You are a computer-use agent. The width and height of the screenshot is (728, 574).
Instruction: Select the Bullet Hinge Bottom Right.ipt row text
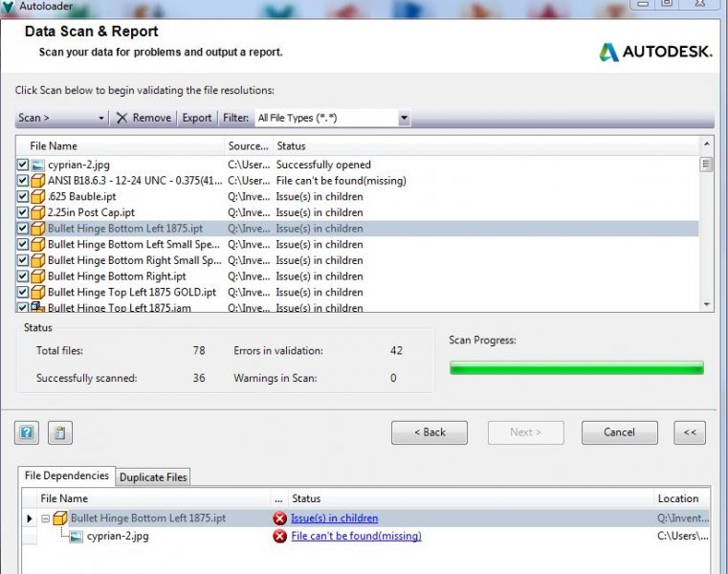coord(117,276)
